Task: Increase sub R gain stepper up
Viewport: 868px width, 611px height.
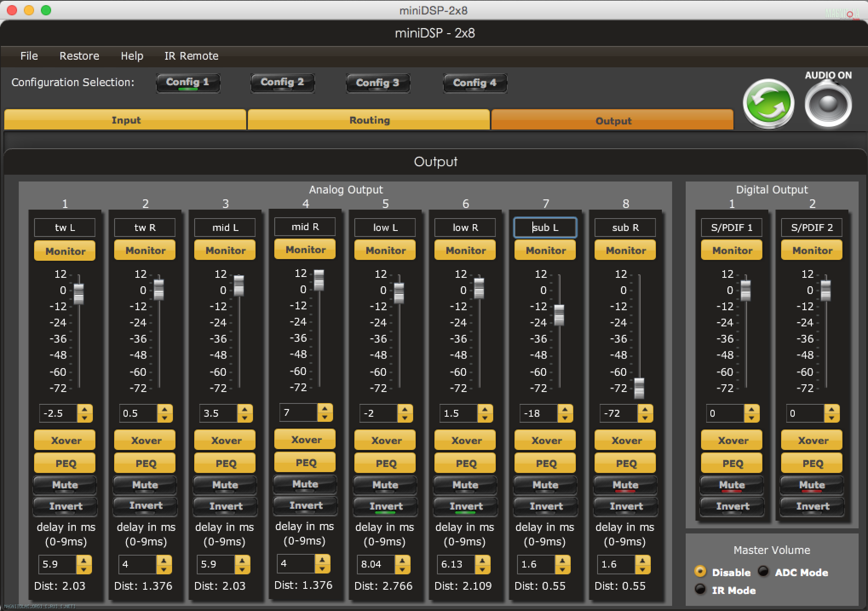Action: tap(645, 409)
